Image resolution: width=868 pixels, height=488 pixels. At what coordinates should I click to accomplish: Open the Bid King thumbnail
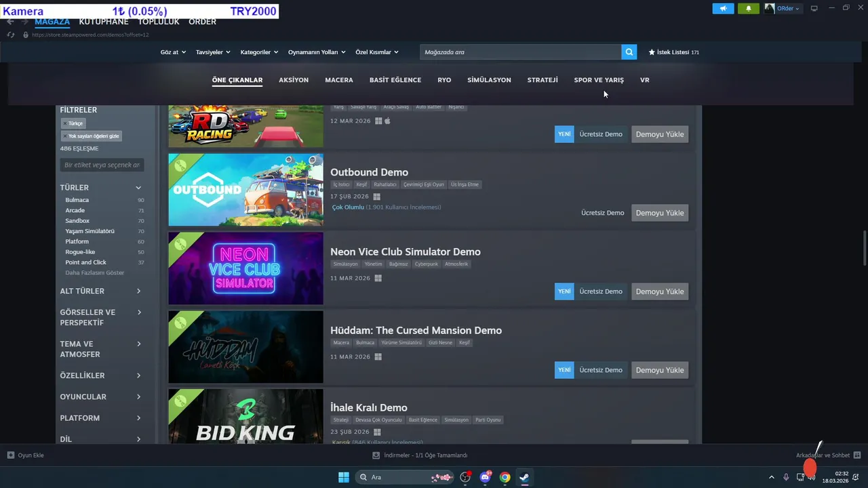point(245,416)
